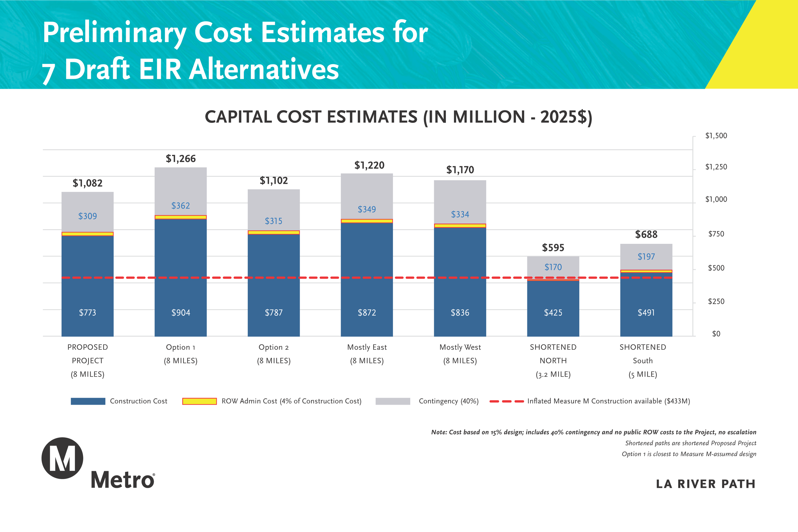The image size is (798, 532).
Task: Click the $1,102 total above Option 2
Action: pyautogui.click(x=274, y=181)
